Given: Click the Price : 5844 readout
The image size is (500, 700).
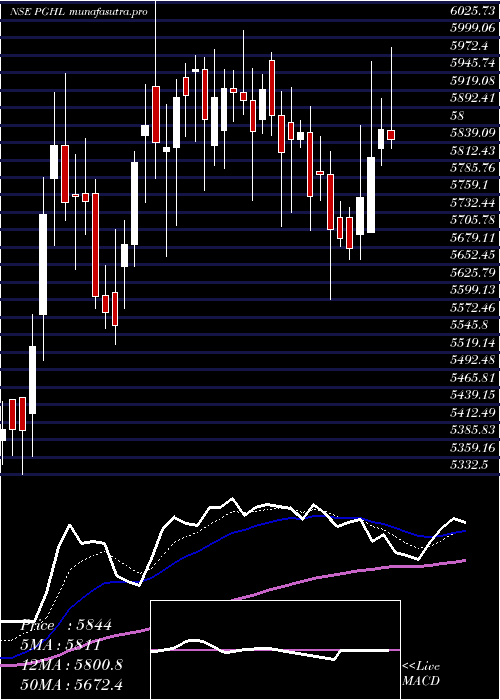Looking at the screenshot, I should [65, 626].
